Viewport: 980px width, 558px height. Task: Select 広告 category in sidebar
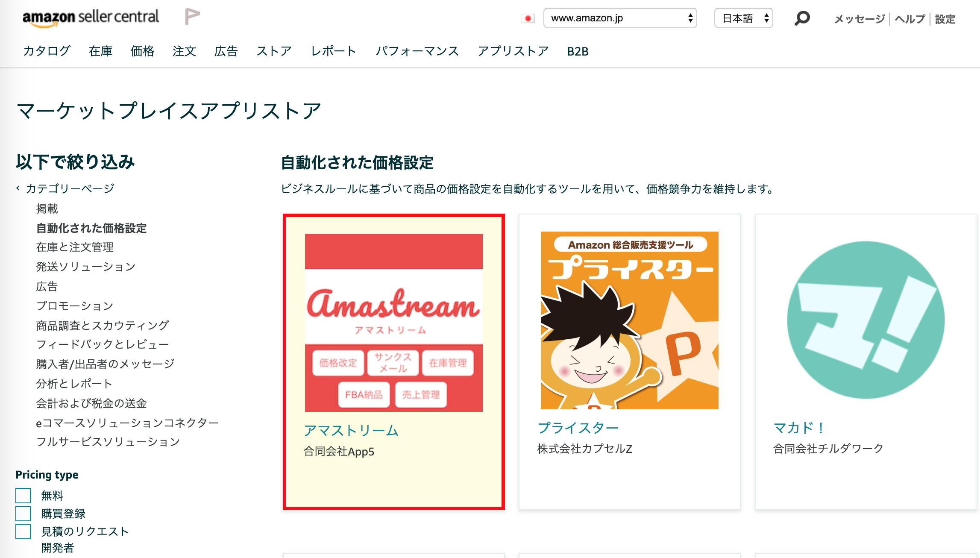pos(47,286)
